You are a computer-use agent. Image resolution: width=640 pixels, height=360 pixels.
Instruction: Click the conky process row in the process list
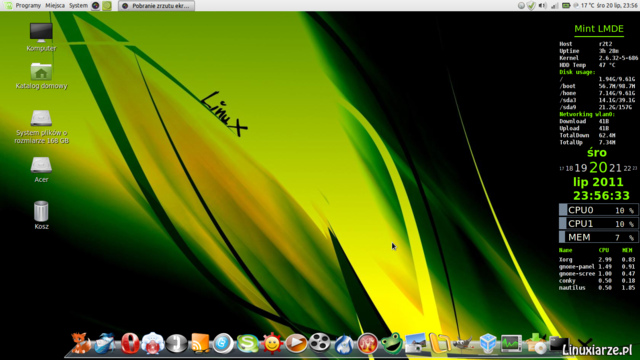597,281
